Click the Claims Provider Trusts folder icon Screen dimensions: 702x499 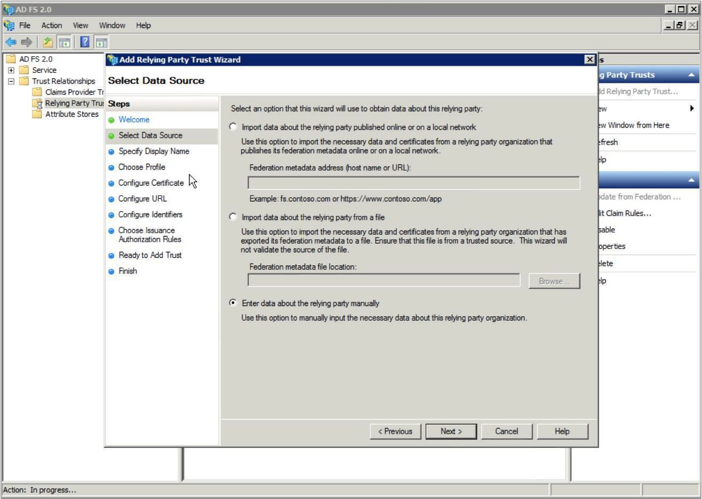(37, 92)
